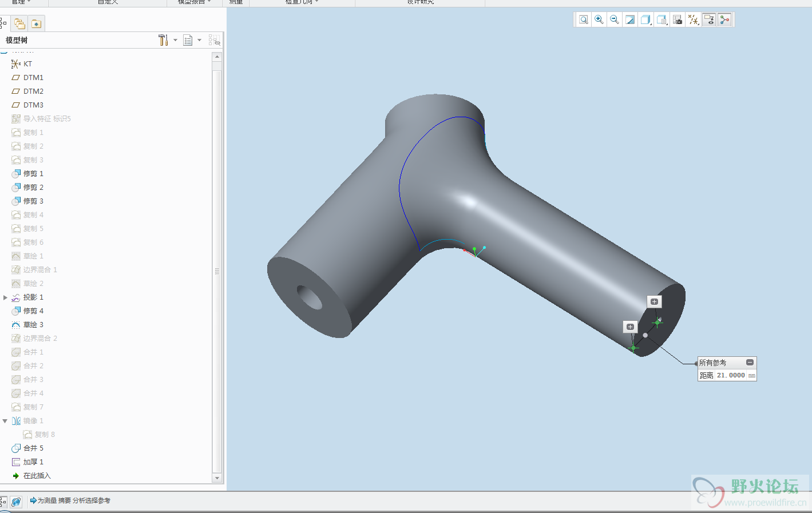
Task: Select datum plane DTM1
Action: tap(27, 78)
